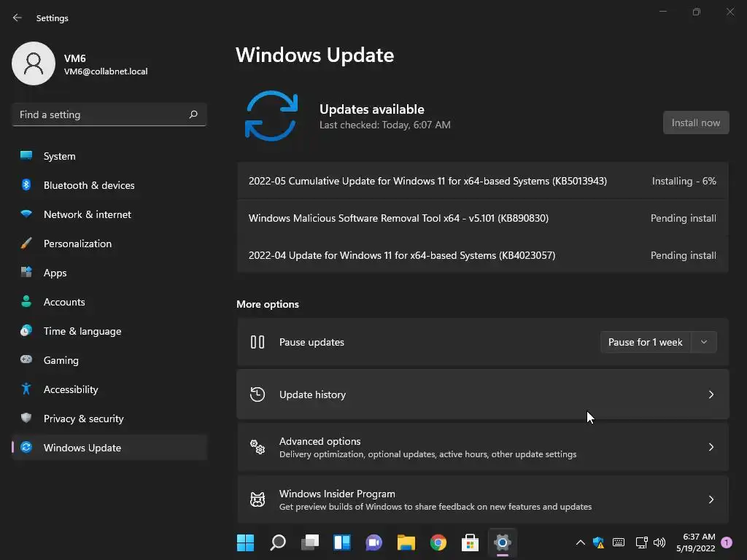
Task: Expand the Pause updates duration dropdown arrow
Action: click(704, 342)
